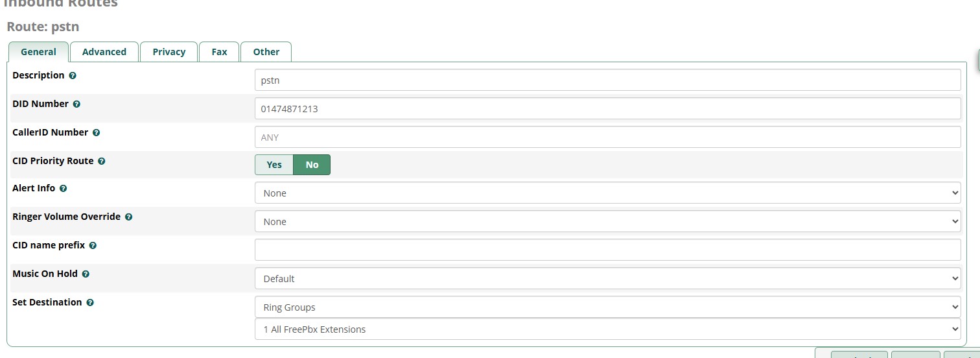980x358 pixels.
Task: Show help for Music On Hold
Action: 86,274
